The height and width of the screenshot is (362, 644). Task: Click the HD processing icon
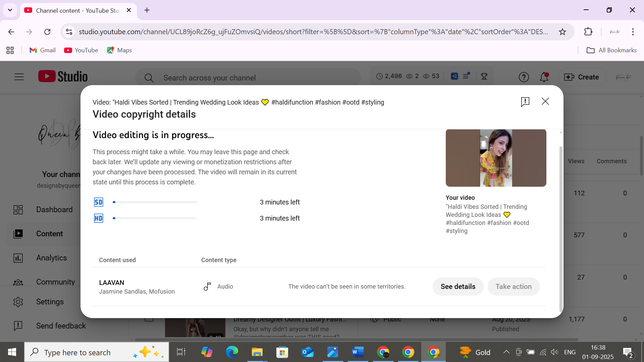tap(98, 218)
